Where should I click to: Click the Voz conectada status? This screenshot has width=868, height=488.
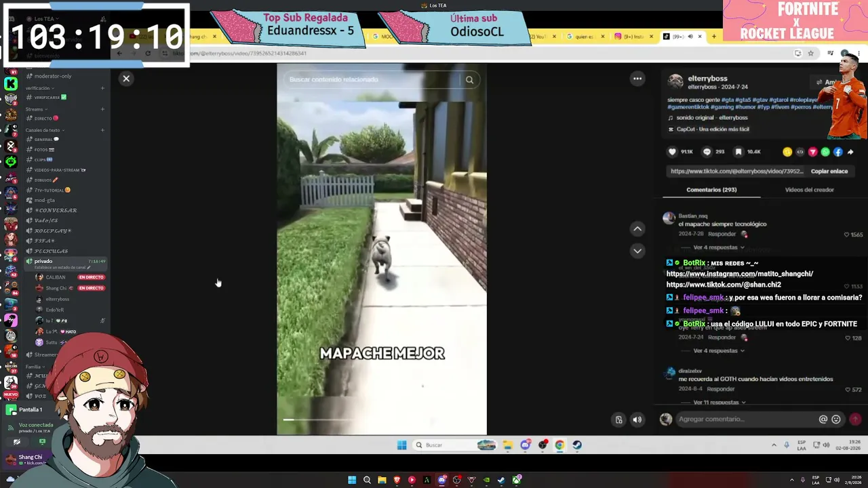[36, 425]
